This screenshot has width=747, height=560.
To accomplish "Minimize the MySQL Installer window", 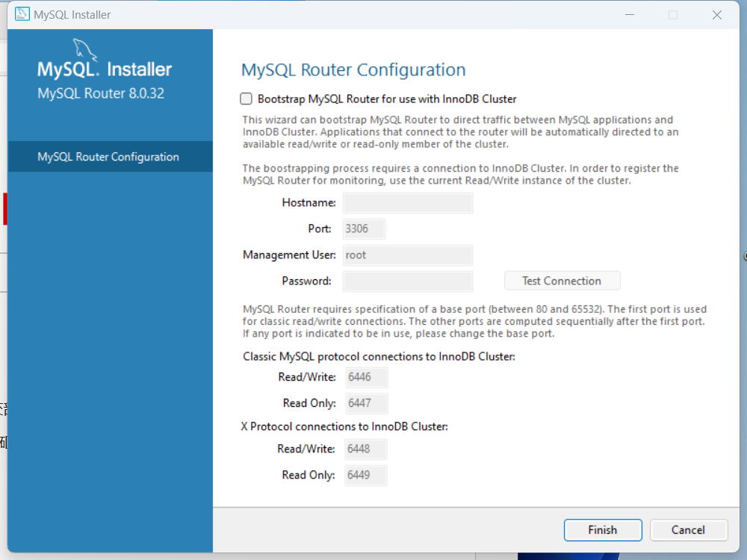I will click(629, 15).
